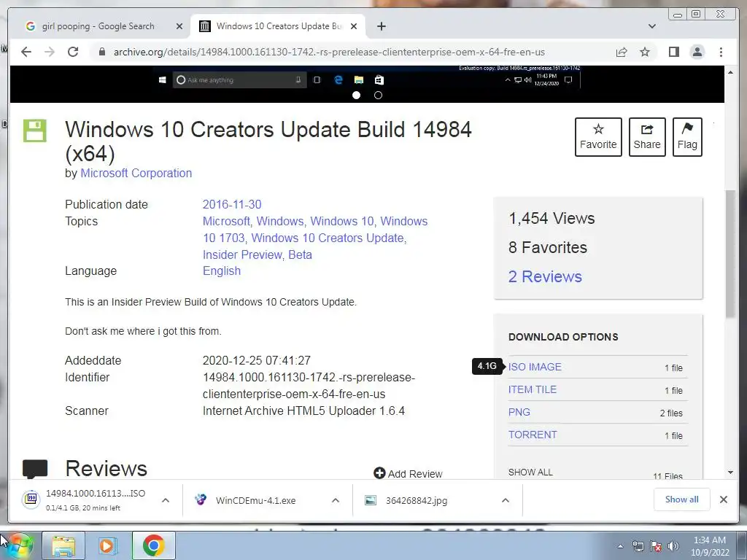Click the vertical scrollbar thumb
This screenshot has width=747, height=560.
(x=730, y=253)
